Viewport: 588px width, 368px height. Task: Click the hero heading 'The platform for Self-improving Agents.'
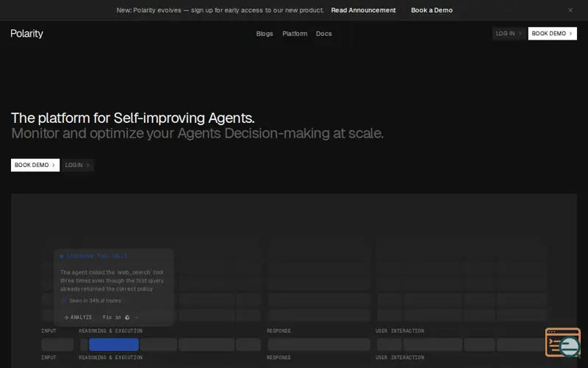click(x=133, y=118)
